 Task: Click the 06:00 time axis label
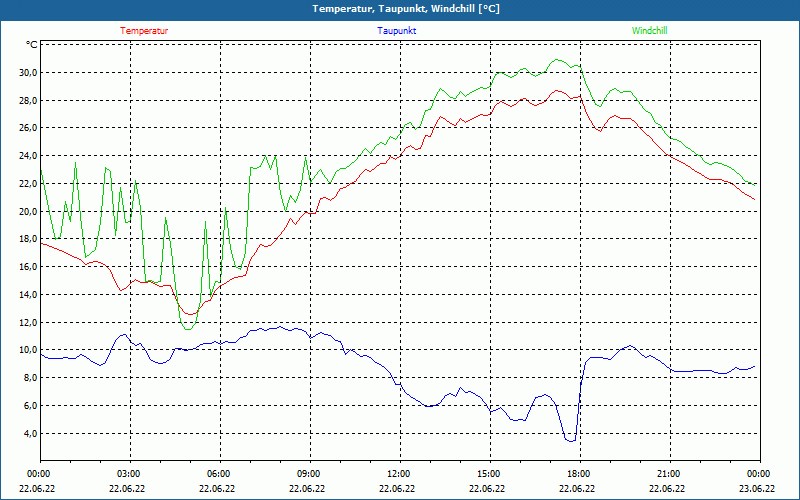(x=217, y=473)
